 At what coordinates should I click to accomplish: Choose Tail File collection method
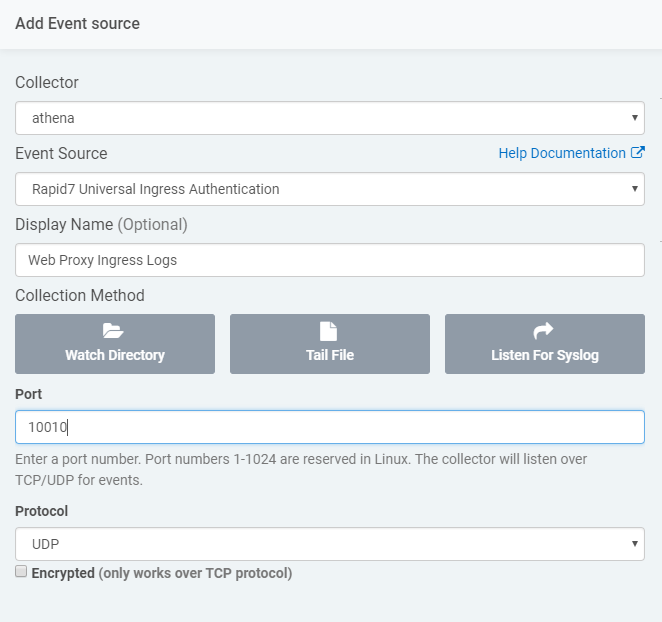[329, 344]
